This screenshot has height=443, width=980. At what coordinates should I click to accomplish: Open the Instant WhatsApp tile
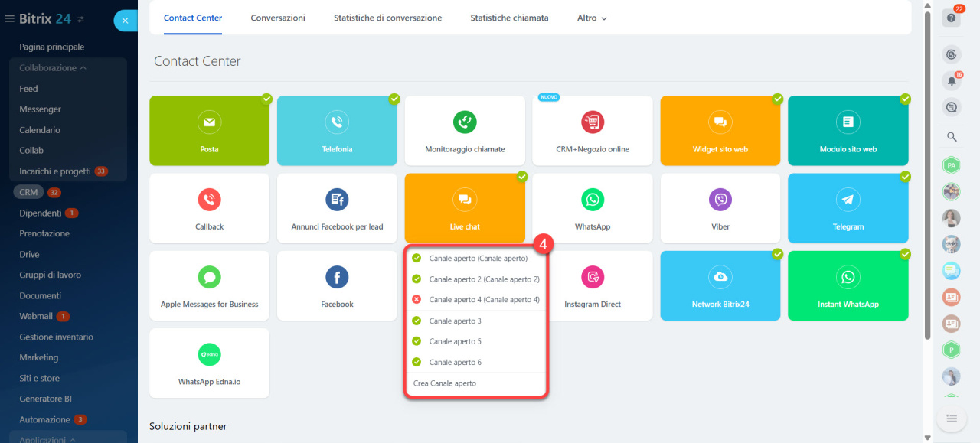pos(848,285)
